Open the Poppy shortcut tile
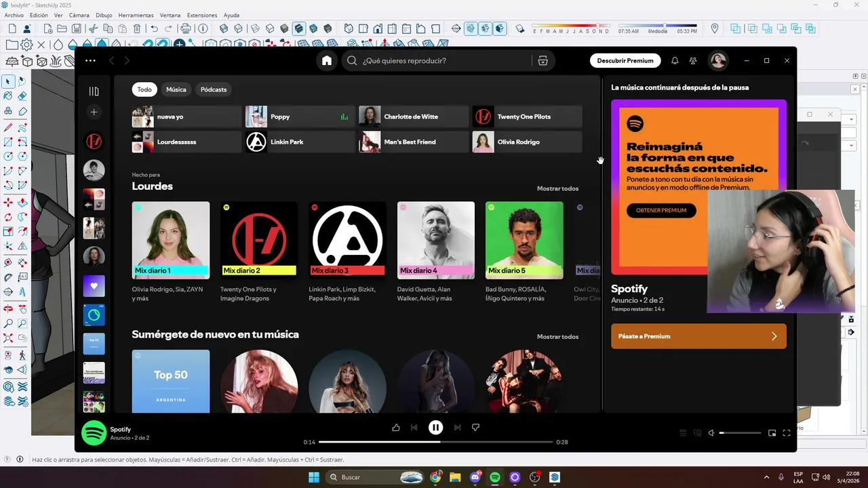 (300, 117)
